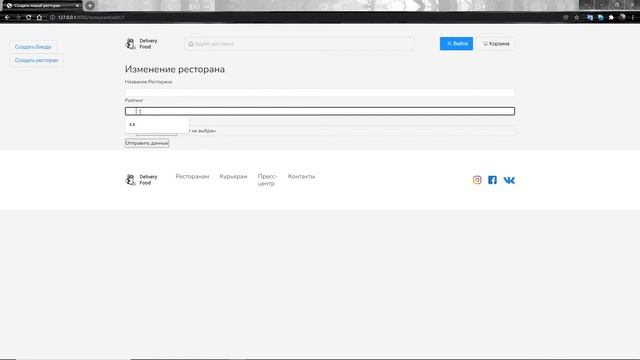Submit form with Отправить данные button

coord(147,143)
